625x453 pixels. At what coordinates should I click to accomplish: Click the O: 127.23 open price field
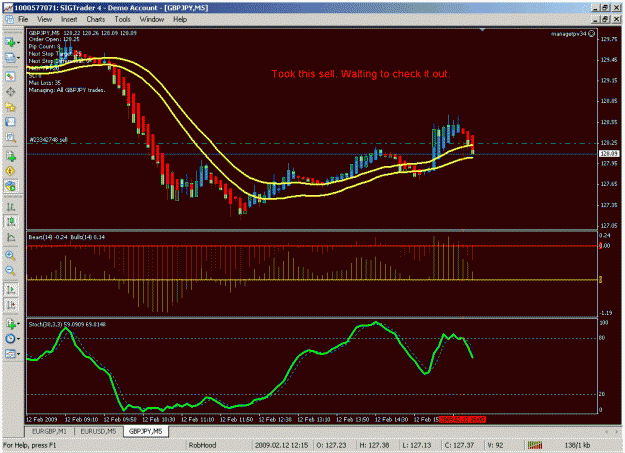tap(331, 445)
